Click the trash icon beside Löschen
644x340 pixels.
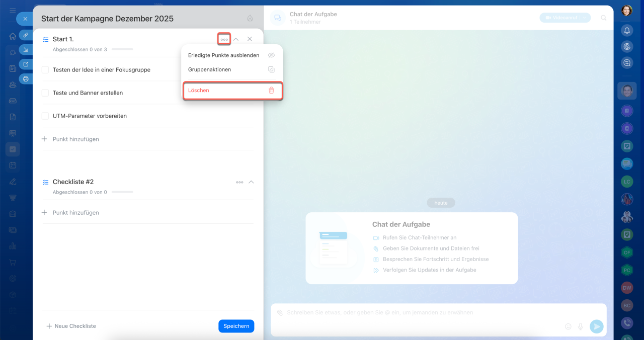click(x=271, y=91)
